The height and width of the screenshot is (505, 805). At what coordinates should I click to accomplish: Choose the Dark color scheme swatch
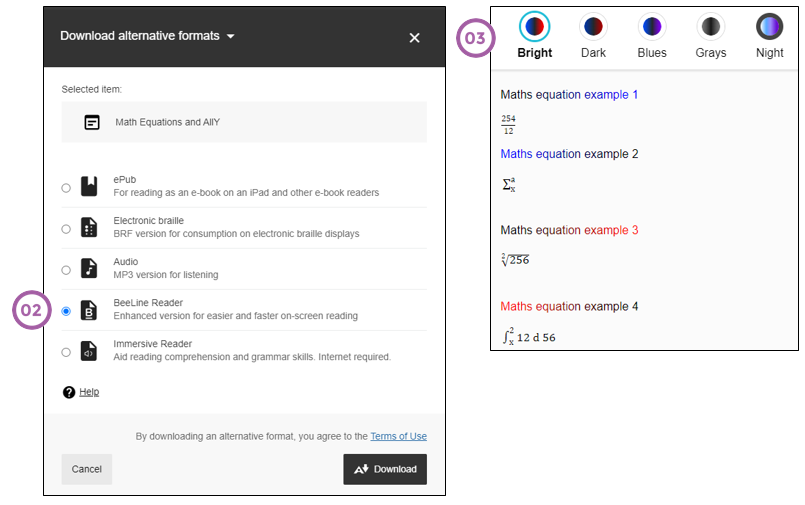click(x=593, y=26)
